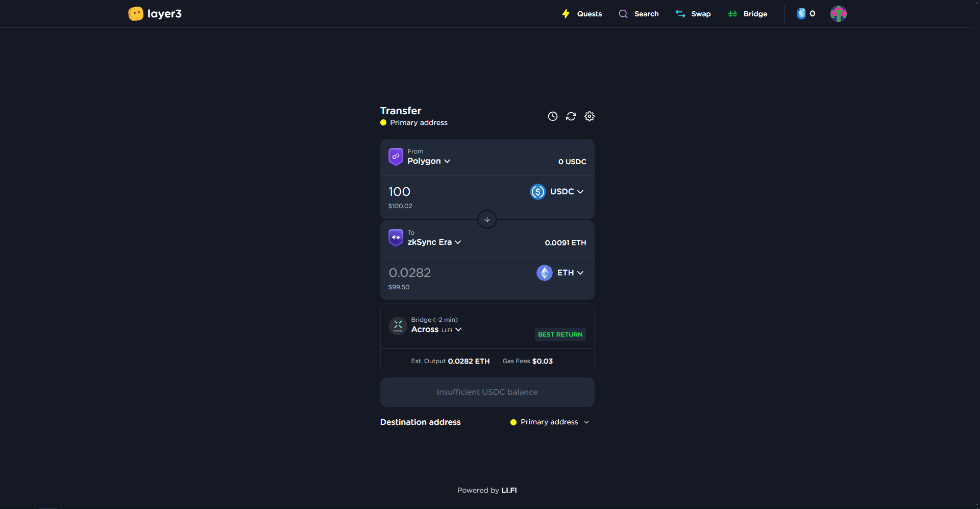Click the Insufficient USDC balance button

(487, 392)
